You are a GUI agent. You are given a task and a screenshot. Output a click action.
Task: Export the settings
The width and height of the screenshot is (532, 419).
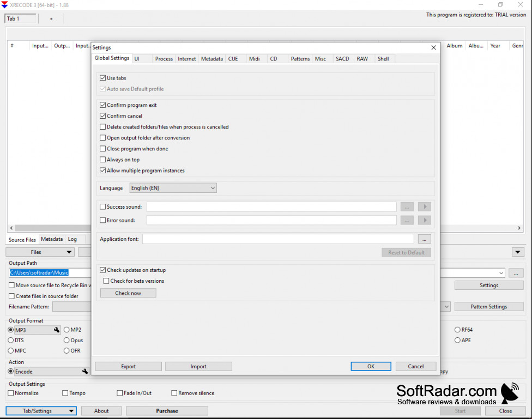128,366
